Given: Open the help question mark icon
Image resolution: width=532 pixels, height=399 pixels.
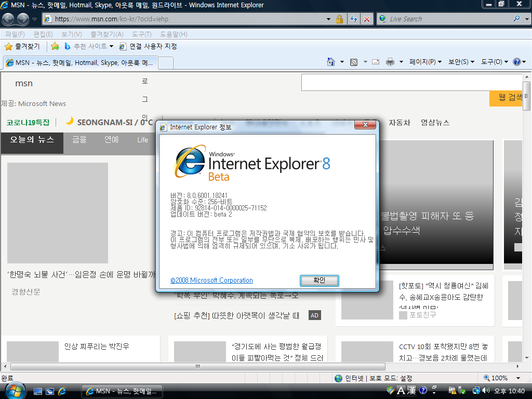Looking at the screenshot, I should tap(517, 62).
